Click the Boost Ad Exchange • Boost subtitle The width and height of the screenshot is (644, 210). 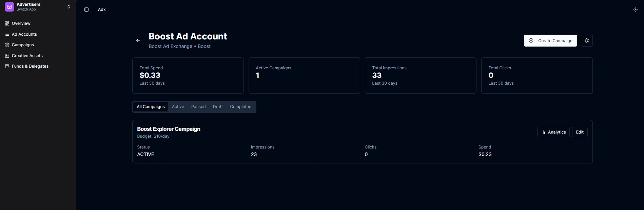pyautogui.click(x=179, y=46)
